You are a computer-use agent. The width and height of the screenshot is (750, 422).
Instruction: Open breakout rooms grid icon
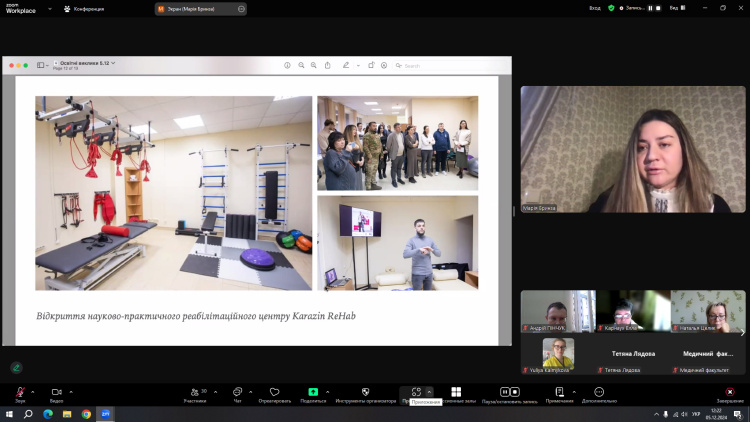coord(456,392)
